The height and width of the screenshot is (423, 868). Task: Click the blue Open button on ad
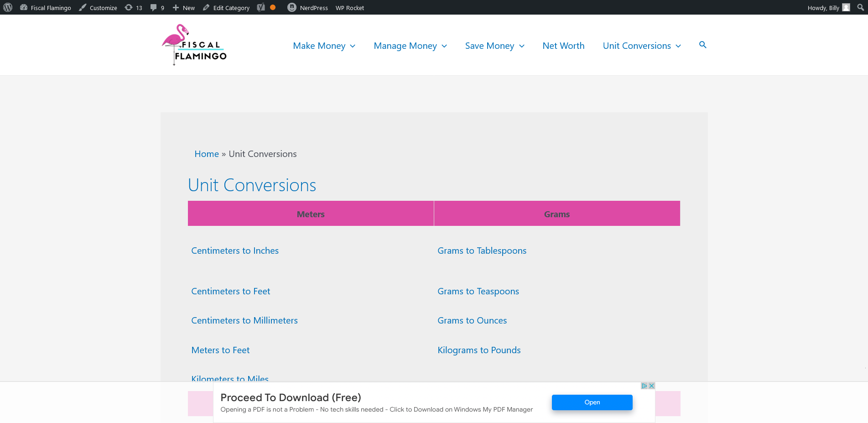(592, 402)
